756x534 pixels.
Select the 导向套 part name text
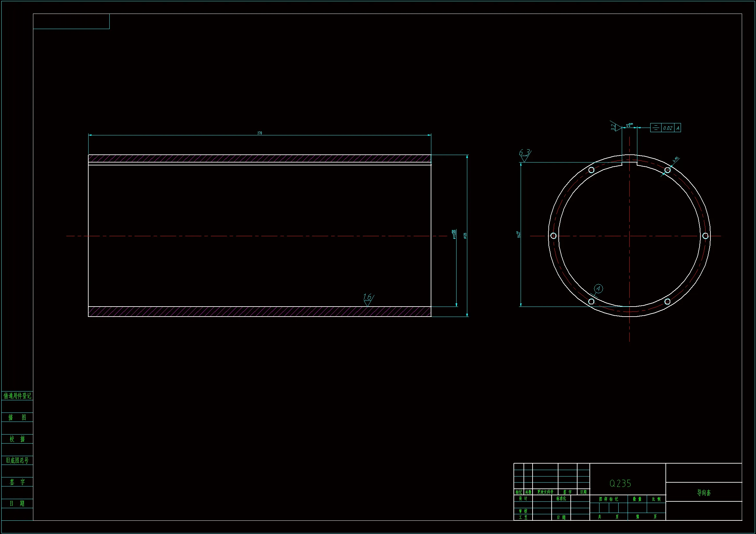pos(704,493)
